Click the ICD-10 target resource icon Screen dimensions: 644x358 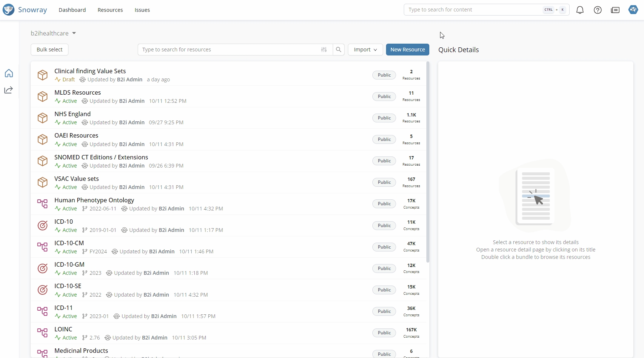click(x=43, y=225)
